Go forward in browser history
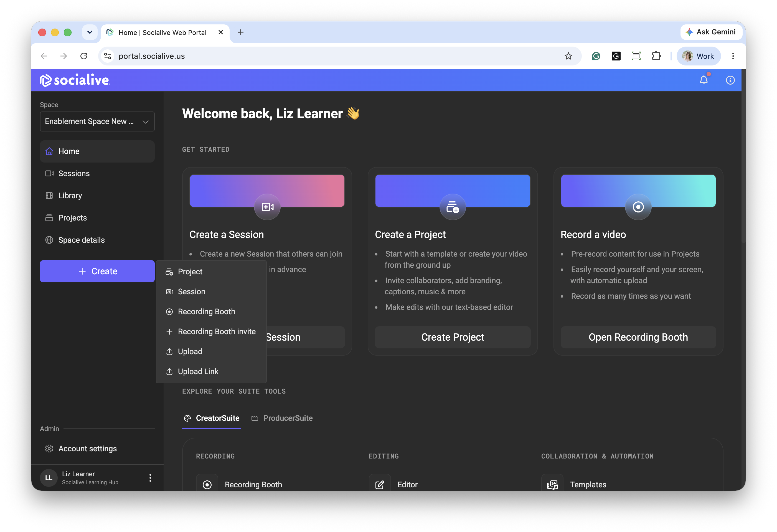The image size is (777, 532). pos(64,56)
